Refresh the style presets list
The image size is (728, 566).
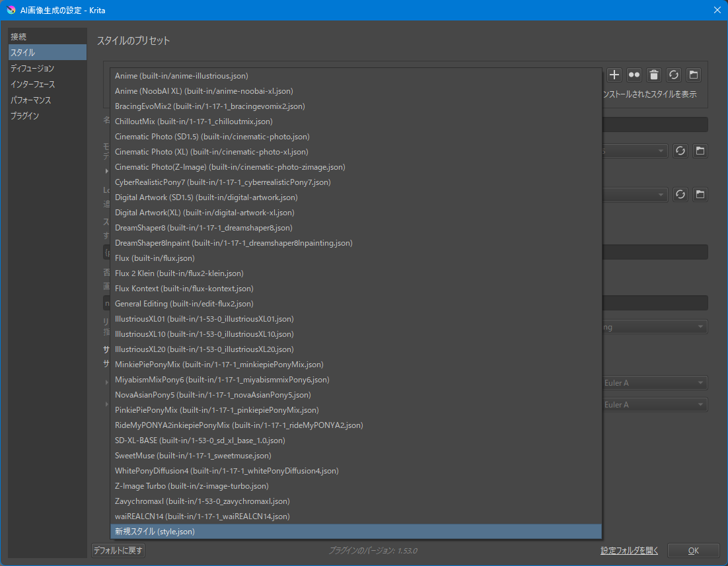674,75
